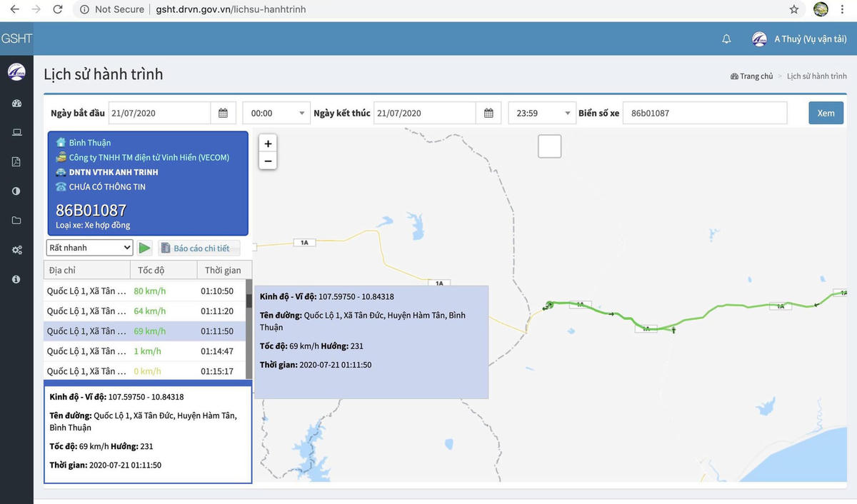Click the info circle icon in sidebar

click(16, 279)
